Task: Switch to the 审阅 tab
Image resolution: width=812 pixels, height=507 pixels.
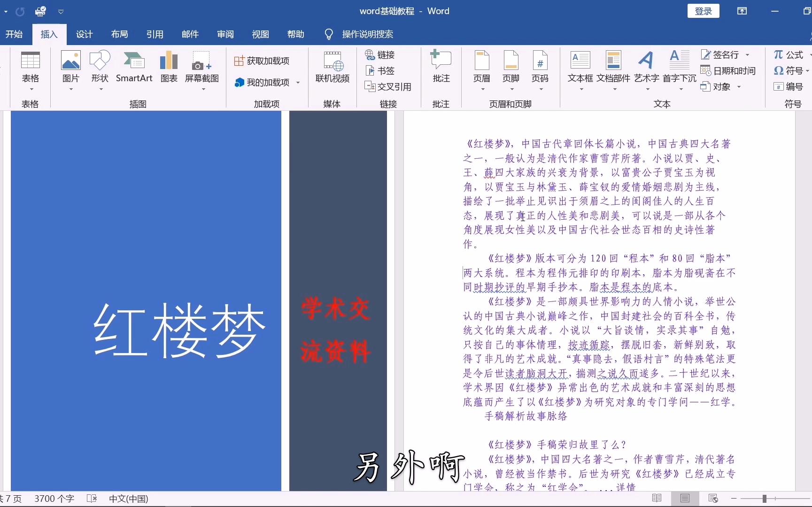Action: (x=225, y=34)
